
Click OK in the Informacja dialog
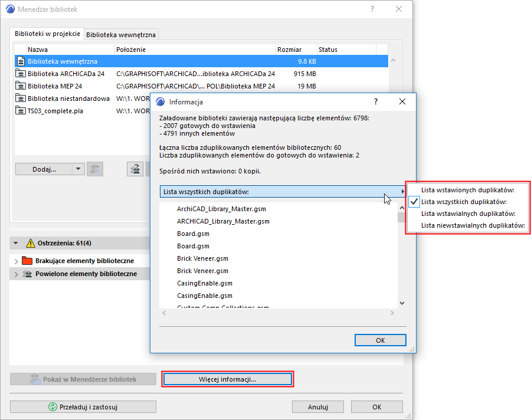(x=381, y=340)
